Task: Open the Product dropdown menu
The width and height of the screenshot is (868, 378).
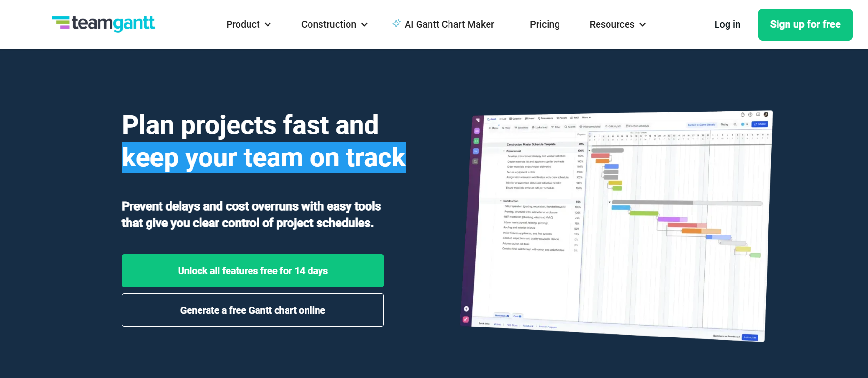Action: (x=249, y=24)
